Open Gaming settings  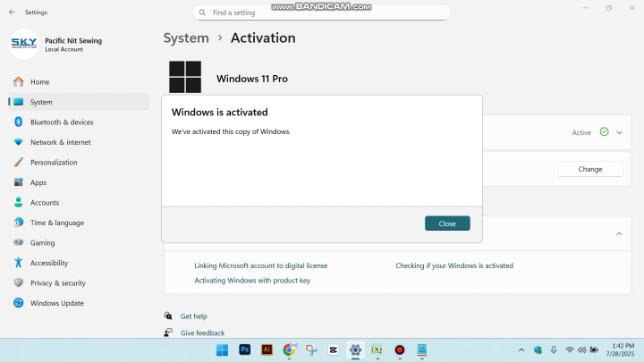(78, 242)
